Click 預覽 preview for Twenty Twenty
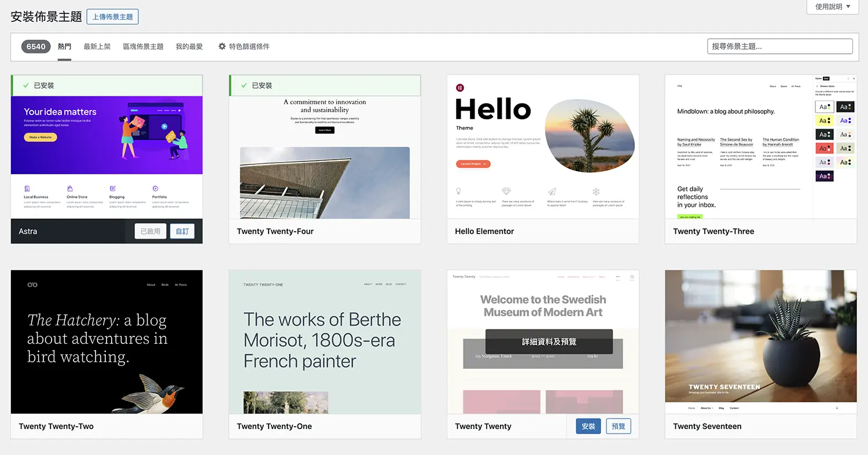This screenshot has width=868, height=455. (x=618, y=427)
